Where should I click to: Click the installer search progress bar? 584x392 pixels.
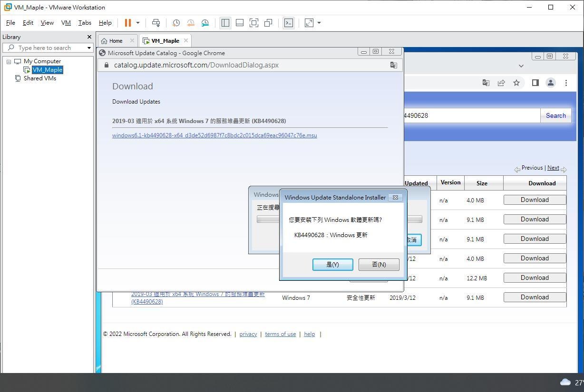pyautogui.click(x=266, y=219)
